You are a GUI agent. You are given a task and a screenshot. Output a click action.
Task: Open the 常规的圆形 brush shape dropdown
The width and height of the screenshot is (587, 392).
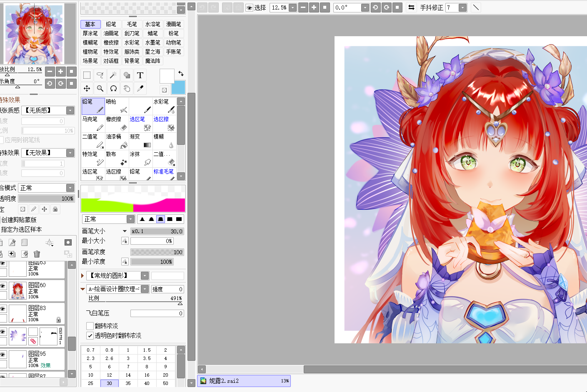coord(145,275)
